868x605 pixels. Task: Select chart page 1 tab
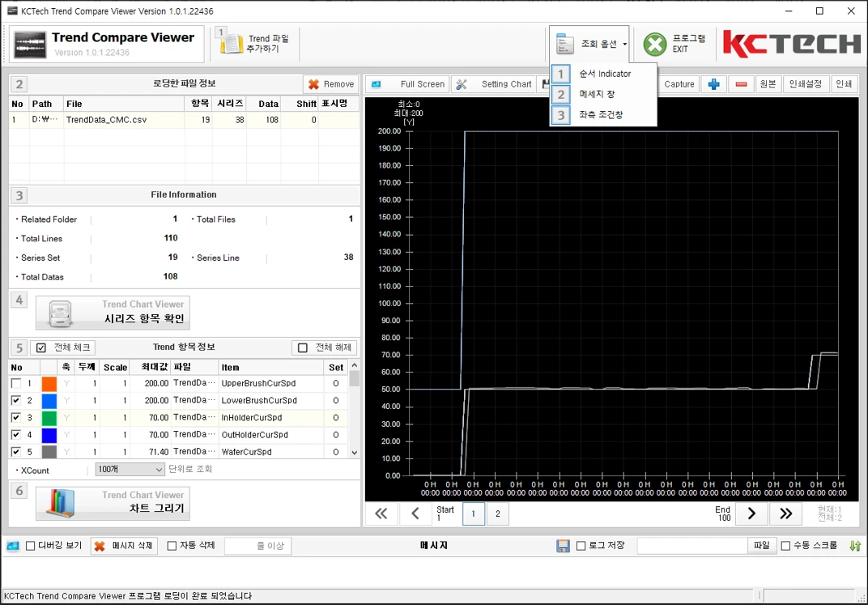pyautogui.click(x=474, y=513)
